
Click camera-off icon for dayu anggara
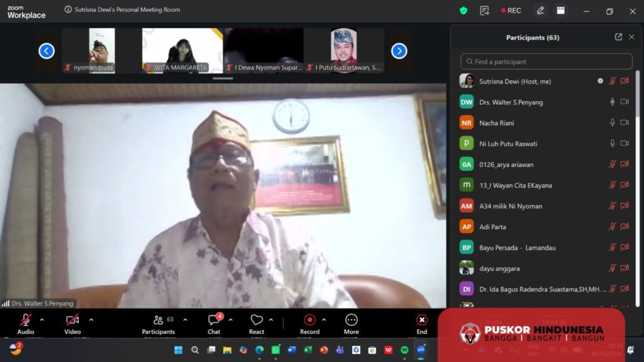[625, 268]
